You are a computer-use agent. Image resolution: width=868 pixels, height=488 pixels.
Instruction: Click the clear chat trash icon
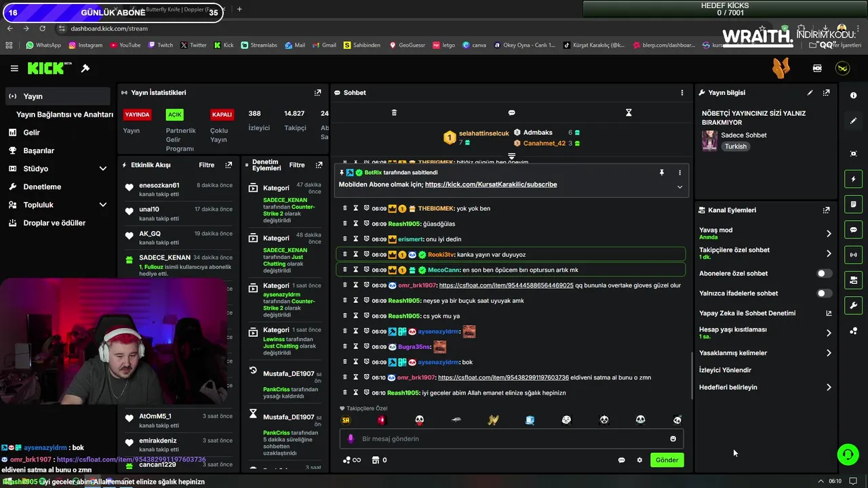(x=394, y=113)
